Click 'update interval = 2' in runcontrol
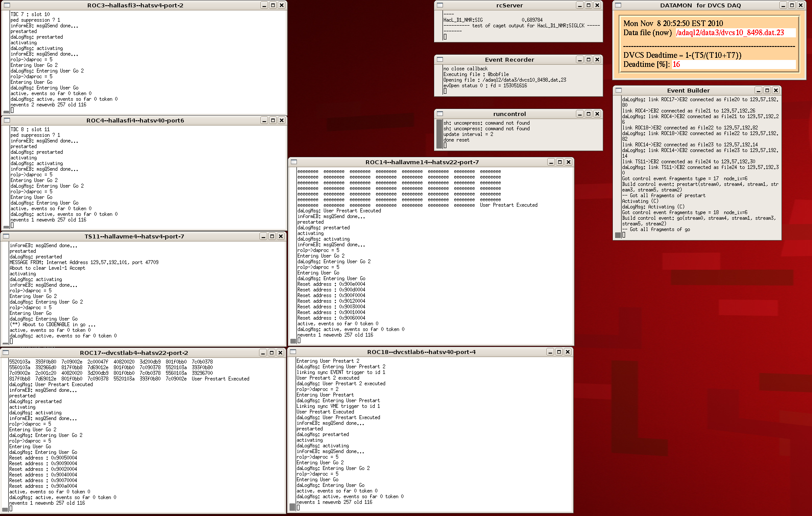Screen dimensions: 812x516 tap(468, 134)
